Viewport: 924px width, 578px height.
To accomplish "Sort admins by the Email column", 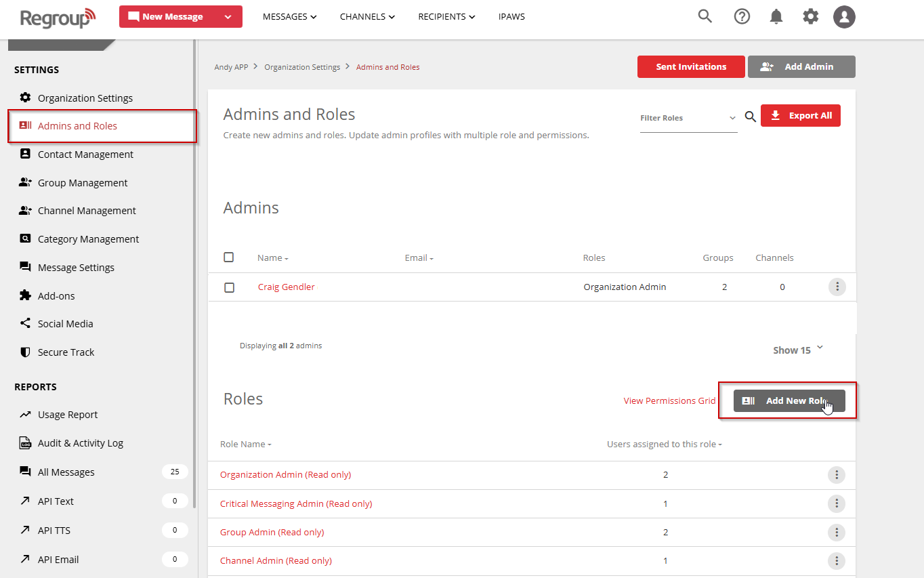I will point(419,257).
